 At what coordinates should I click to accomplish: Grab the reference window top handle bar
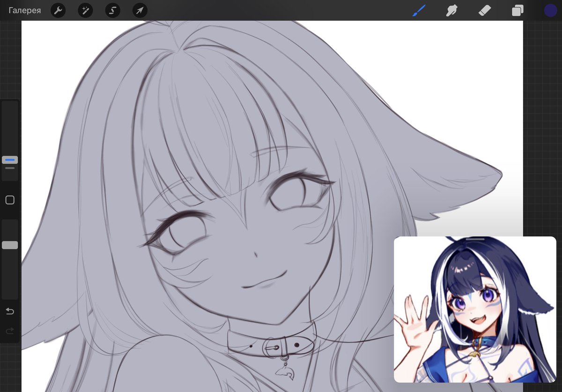tap(475, 239)
